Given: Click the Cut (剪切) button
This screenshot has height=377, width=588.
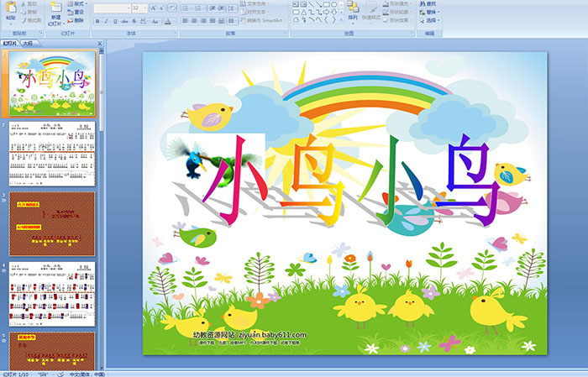Looking at the screenshot, I should click(29, 3).
